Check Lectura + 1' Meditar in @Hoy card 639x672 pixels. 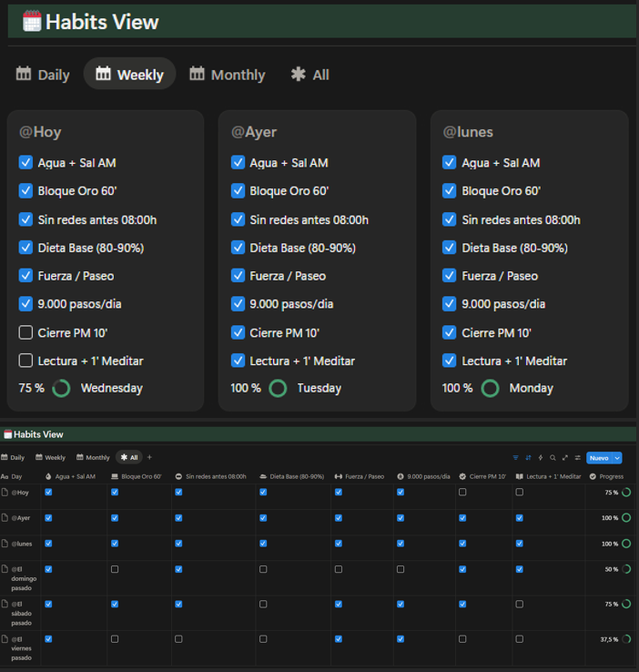point(25,361)
